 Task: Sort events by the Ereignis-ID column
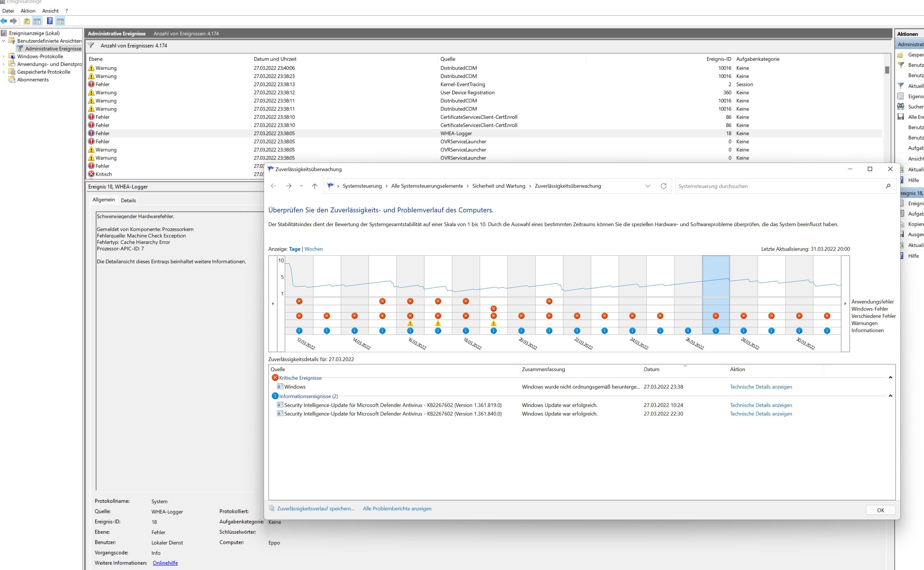[x=659, y=59]
